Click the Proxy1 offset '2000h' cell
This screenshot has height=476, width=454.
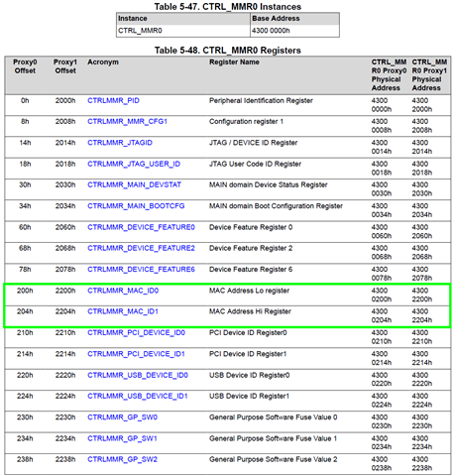coord(65,101)
